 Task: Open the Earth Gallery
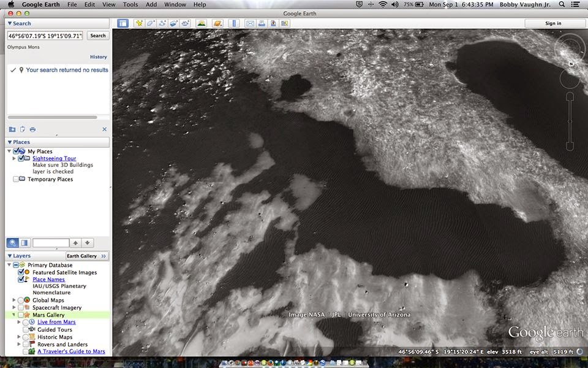point(87,256)
